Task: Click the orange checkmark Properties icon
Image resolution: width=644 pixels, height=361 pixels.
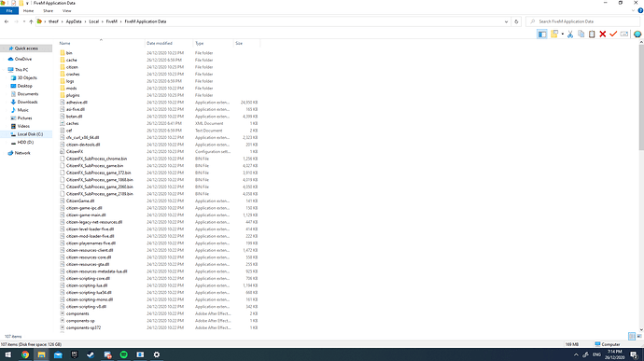Action: (x=613, y=35)
